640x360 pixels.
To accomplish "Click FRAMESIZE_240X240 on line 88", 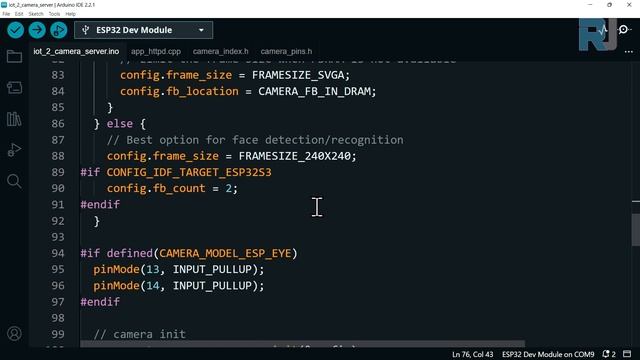I will tap(294, 156).
